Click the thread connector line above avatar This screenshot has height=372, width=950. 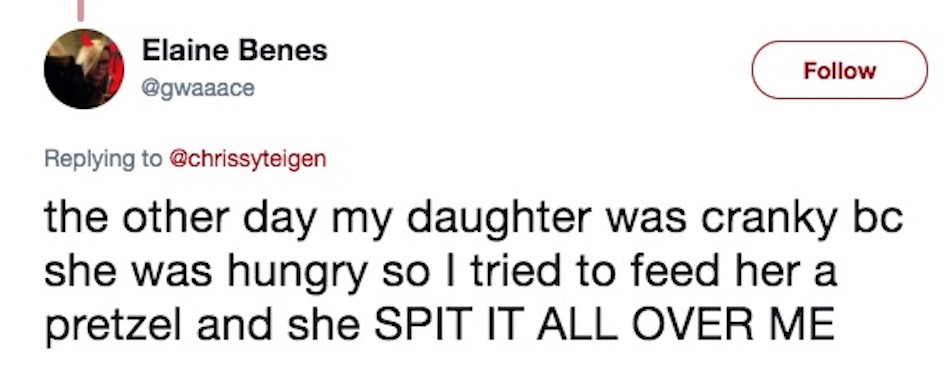pyautogui.click(x=80, y=10)
